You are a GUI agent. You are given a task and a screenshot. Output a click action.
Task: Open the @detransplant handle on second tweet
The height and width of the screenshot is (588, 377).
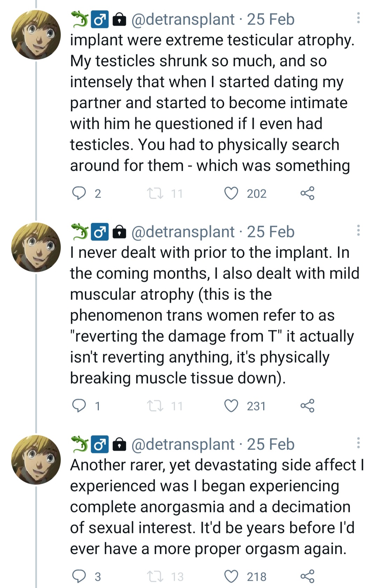coord(183,232)
